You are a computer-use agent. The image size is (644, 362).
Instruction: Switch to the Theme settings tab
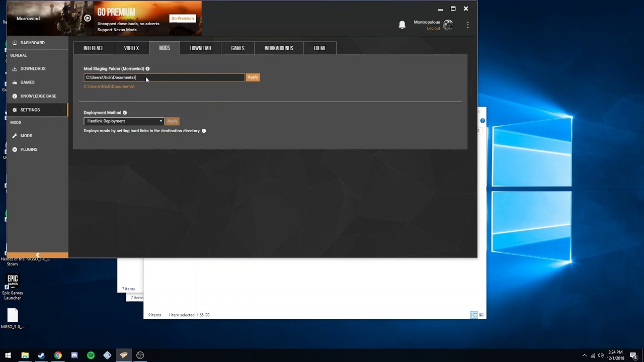point(319,48)
